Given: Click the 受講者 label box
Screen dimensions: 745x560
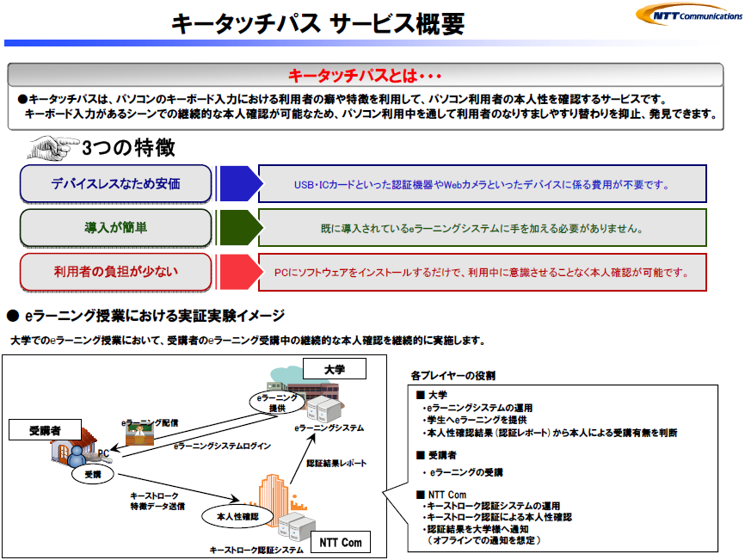Looking at the screenshot, I should (x=45, y=430).
